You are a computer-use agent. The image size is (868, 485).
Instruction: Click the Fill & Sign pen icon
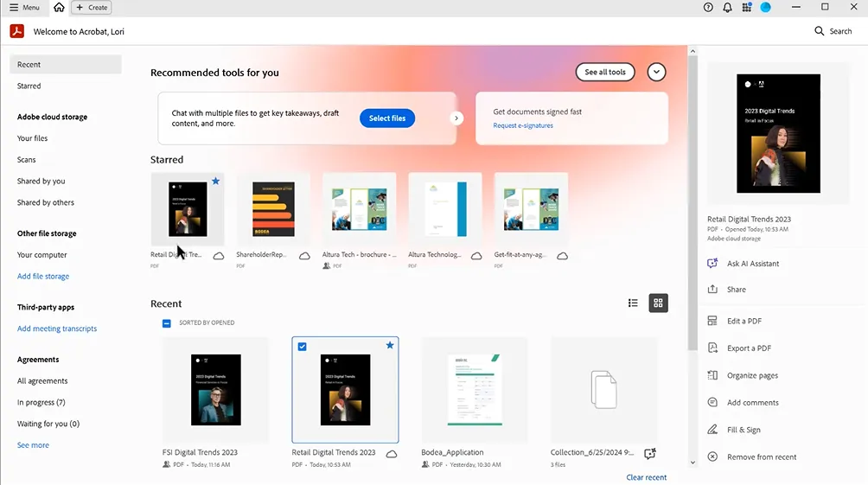pyautogui.click(x=712, y=429)
